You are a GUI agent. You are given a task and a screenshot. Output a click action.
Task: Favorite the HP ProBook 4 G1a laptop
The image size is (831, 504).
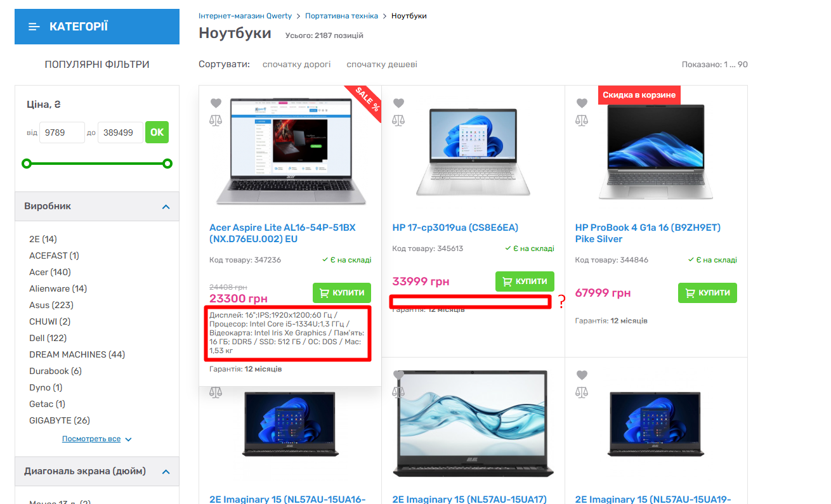click(582, 103)
